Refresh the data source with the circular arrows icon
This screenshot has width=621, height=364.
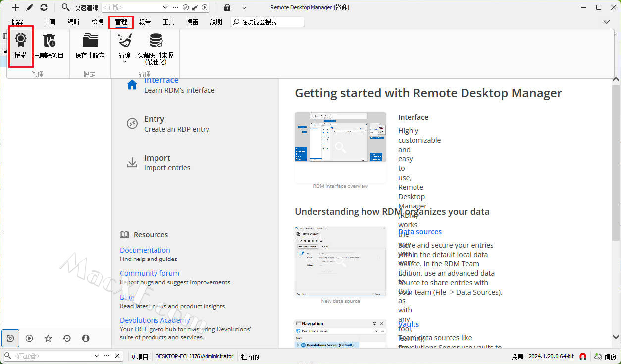point(44,7)
